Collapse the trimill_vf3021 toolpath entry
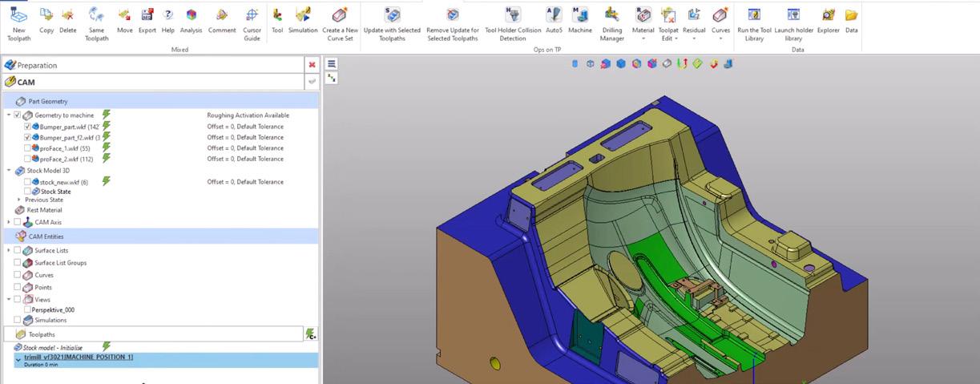The height and width of the screenshot is (384, 980). coord(18,360)
